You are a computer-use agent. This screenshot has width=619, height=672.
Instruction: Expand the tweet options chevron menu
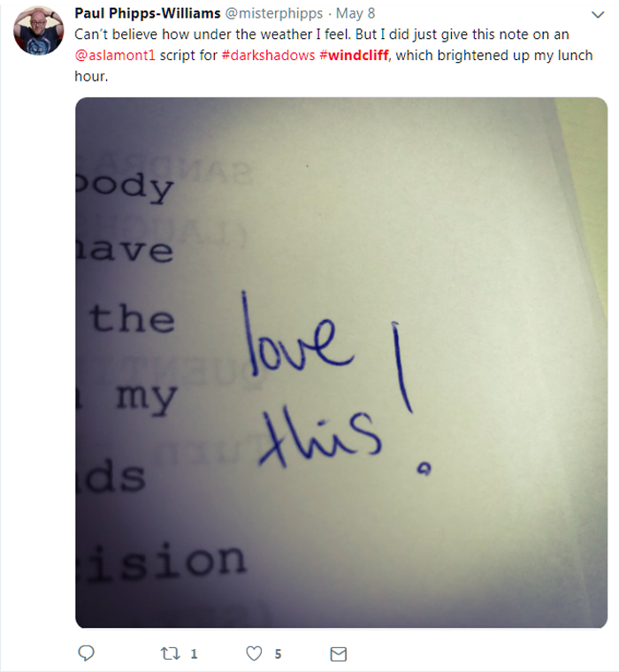(598, 15)
